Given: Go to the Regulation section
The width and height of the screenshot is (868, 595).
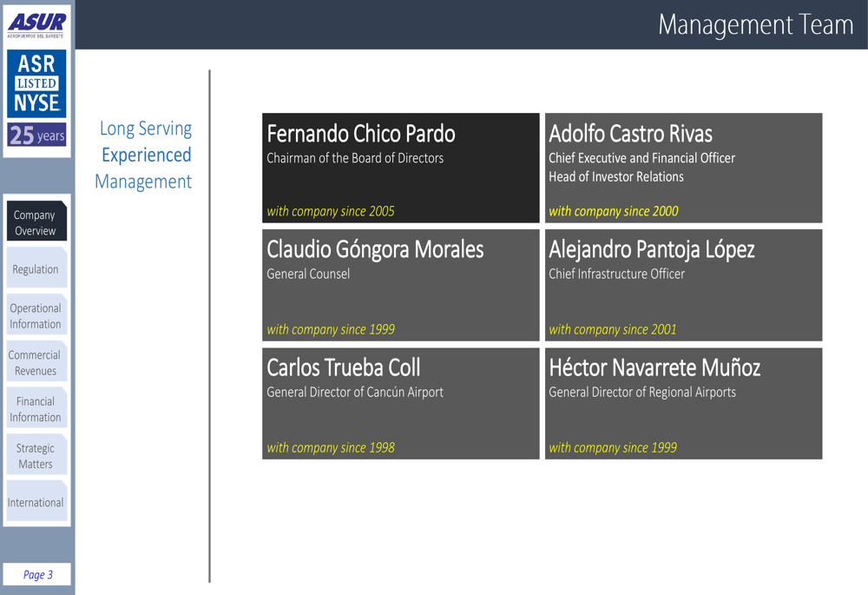Looking at the screenshot, I should [36, 269].
